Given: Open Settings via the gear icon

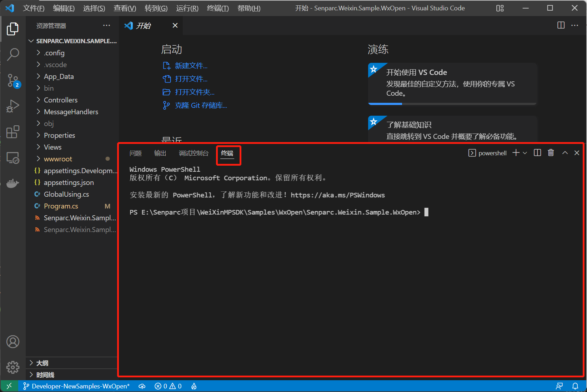Looking at the screenshot, I should point(13,367).
